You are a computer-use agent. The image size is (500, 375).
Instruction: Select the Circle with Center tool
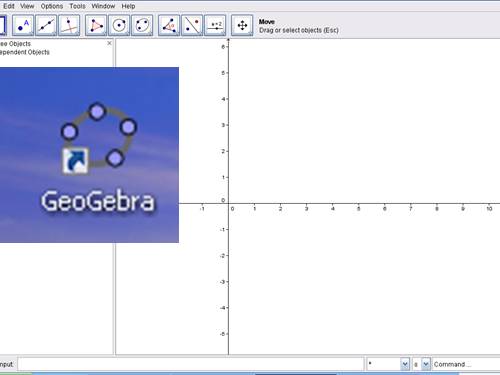tap(119, 25)
